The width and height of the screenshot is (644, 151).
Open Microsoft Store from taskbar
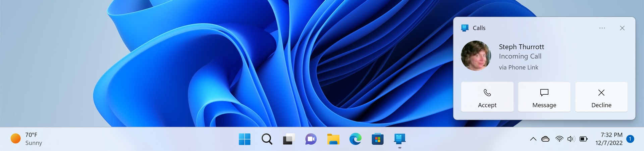[377, 139]
